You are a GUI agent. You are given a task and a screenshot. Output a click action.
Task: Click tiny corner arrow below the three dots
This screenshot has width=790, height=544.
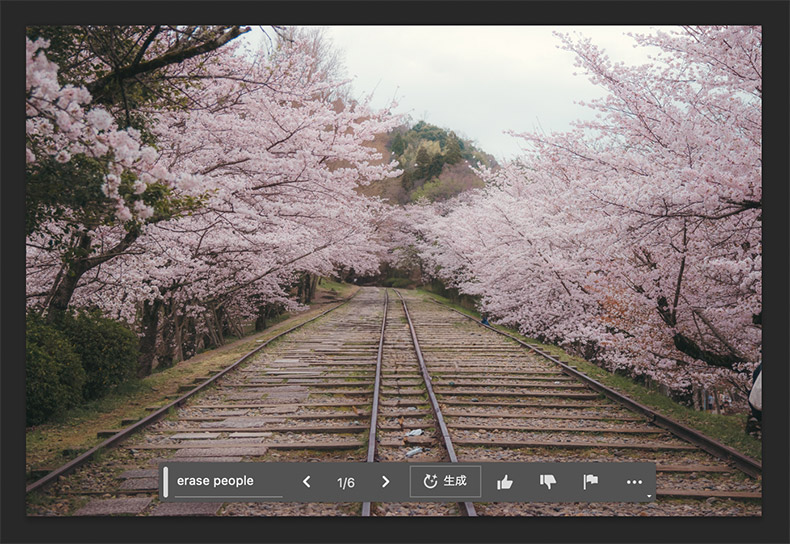click(x=650, y=496)
